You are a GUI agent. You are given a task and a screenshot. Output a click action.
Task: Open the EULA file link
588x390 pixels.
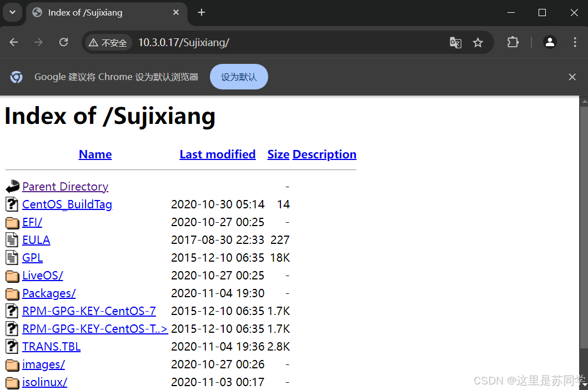click(x=36, y=240)
